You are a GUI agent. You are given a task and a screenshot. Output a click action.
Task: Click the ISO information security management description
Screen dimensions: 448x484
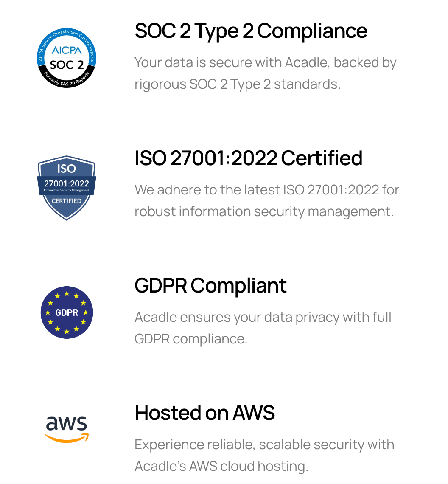(x=266, y=200)
